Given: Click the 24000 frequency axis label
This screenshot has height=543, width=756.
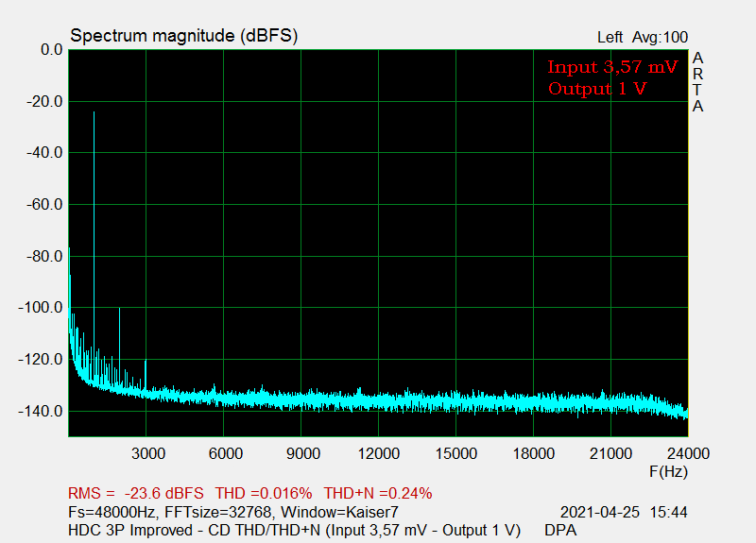Looking at the screenshot, I should (x=688, y=453).
